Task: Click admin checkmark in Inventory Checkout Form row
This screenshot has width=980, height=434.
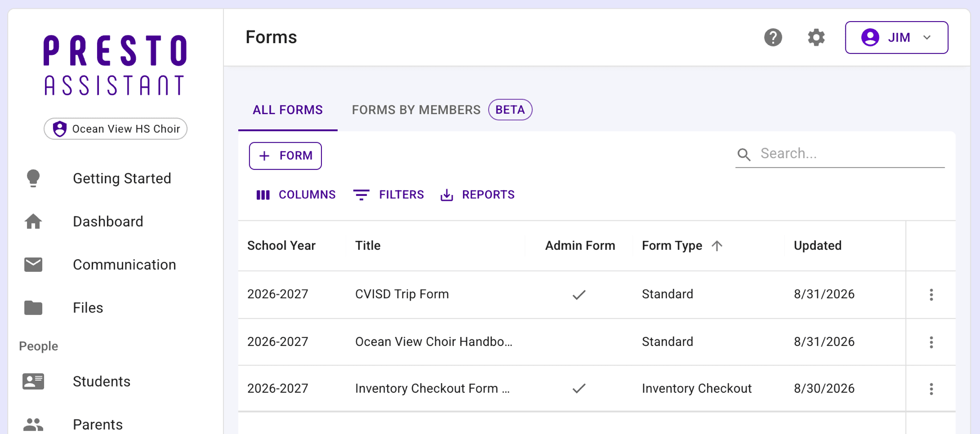Action: tap(579, 388)
